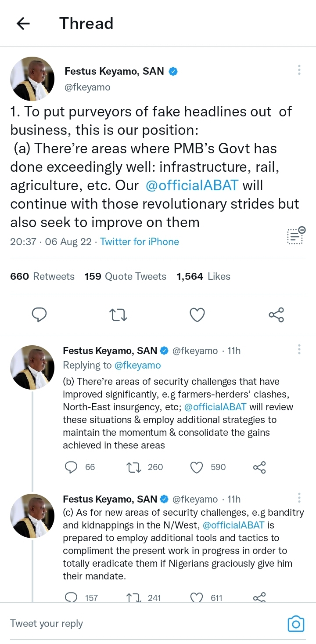Image resolution: width=316 pixels, height=644 pixels.
Task: Open the @officialABAT mention in main tweet
Action: 192,185
